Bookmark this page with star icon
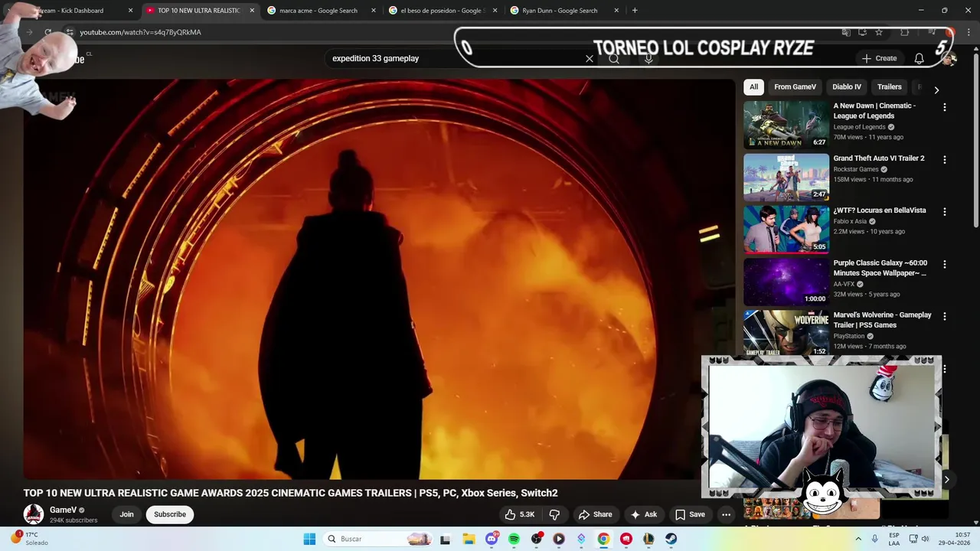Screen dimensions: 980x551 [879, 32]
